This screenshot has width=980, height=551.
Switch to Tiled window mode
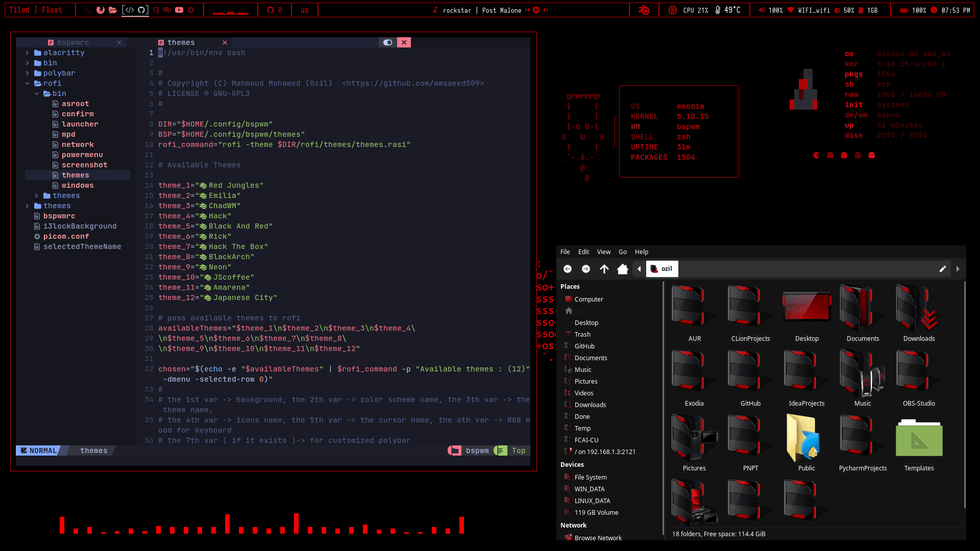19,10
